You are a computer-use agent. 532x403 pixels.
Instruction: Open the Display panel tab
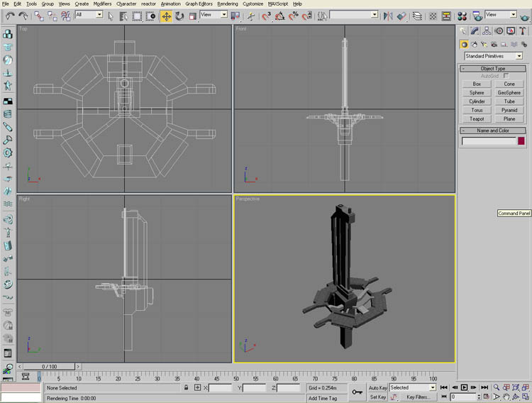[509, 31]
